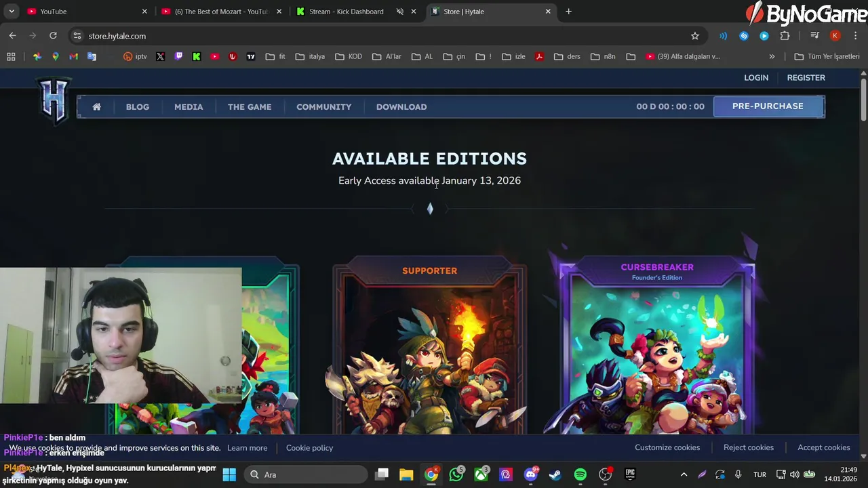Open the 'izle' bookmarks folder
868x488 pixels.
tap(513, 56)
